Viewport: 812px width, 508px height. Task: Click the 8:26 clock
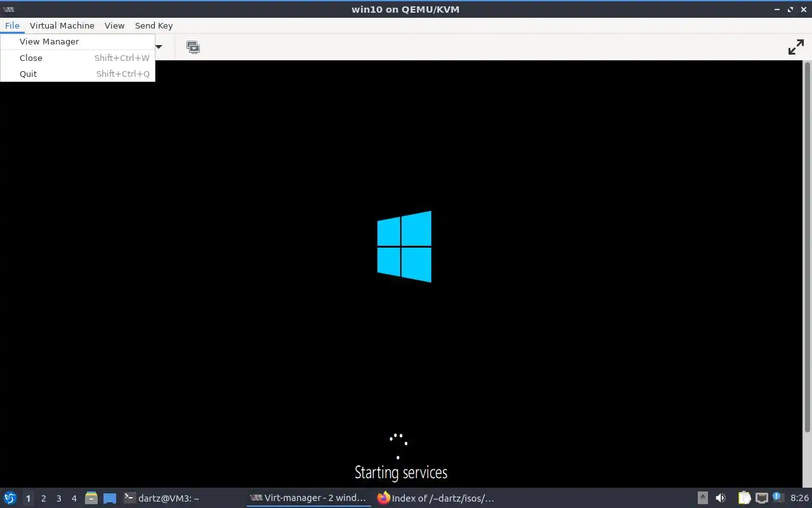(x=799, y=498)
